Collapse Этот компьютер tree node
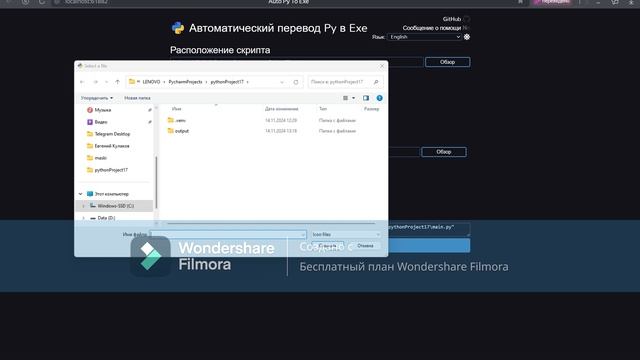 click(80, 194)
